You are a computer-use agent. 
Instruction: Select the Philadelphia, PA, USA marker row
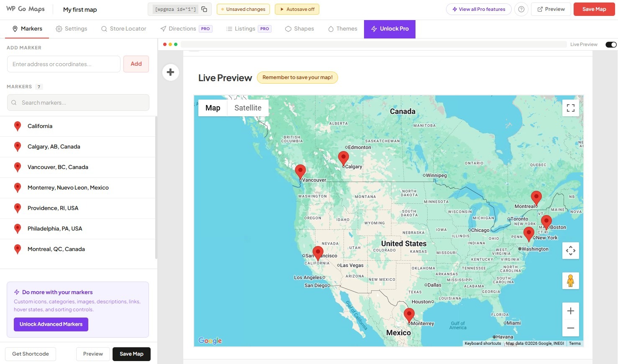coord(78,229)
